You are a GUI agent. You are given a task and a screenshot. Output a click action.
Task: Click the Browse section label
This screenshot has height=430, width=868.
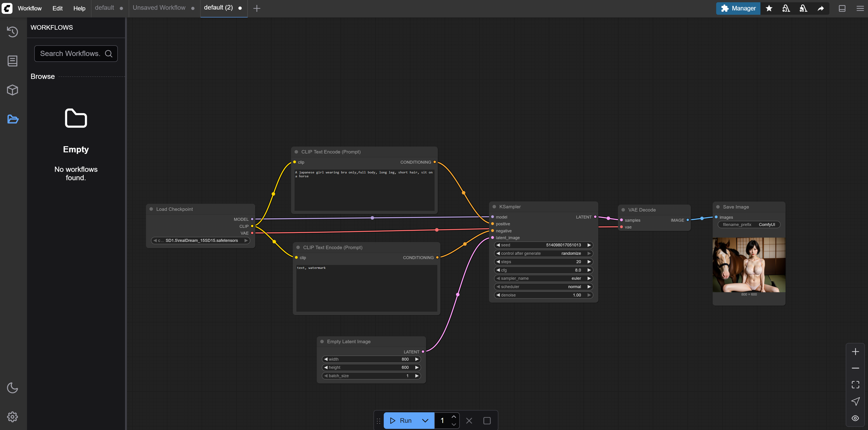(x=42, y=76)
